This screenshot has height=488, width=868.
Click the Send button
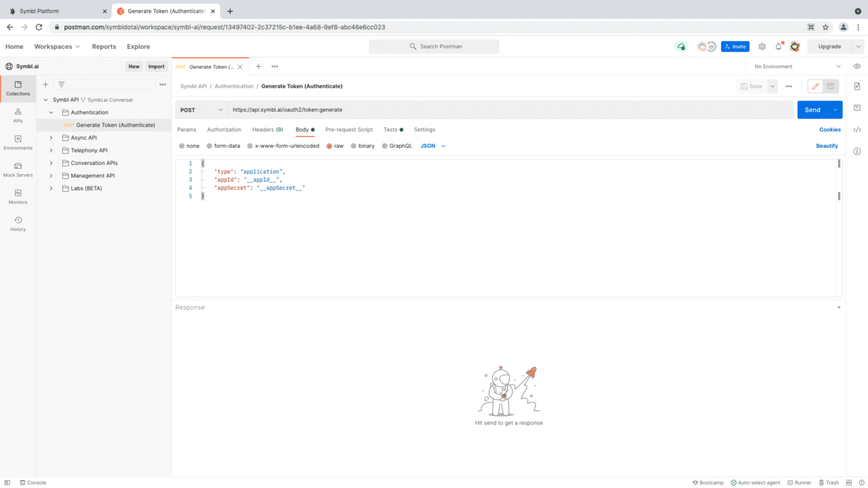point(812,109)
